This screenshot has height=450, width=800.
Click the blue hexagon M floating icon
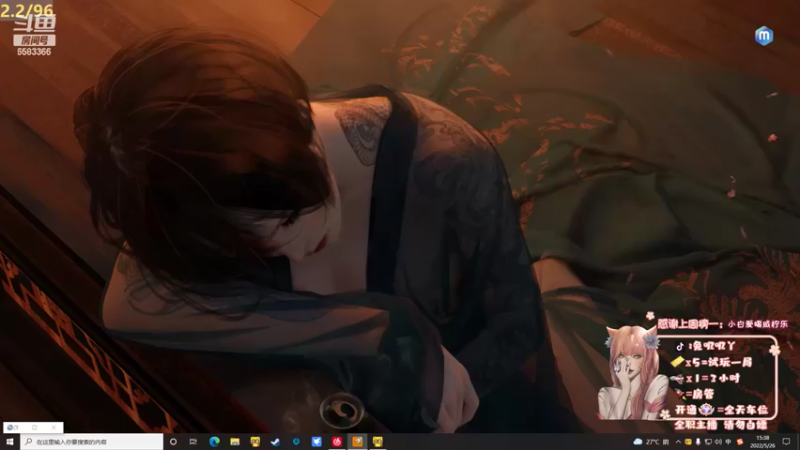[x=764, y=36]
